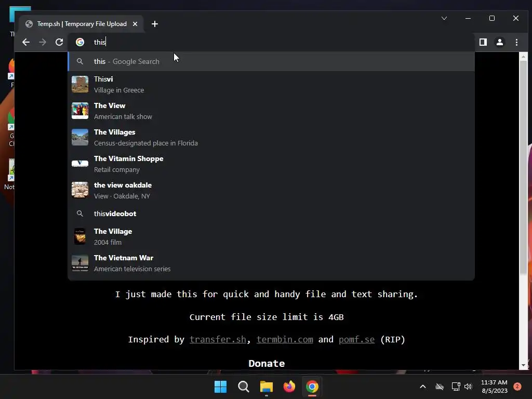Click The Vietnam War thumbnail
The image size is (532, 399).
tap(80, 262)
